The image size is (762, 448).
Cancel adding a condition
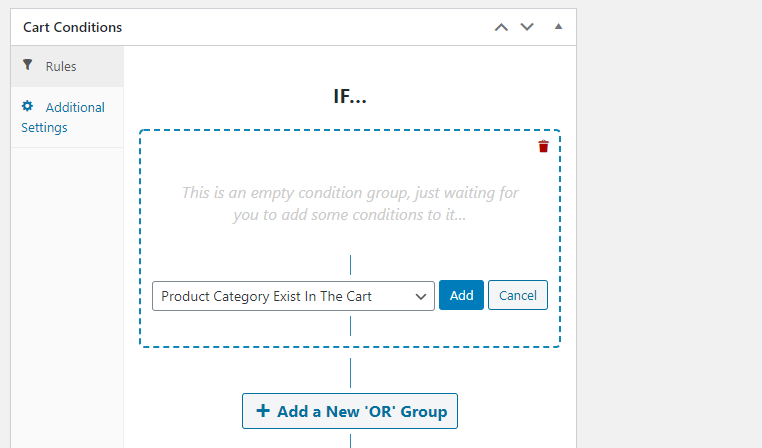coord(518,295)
